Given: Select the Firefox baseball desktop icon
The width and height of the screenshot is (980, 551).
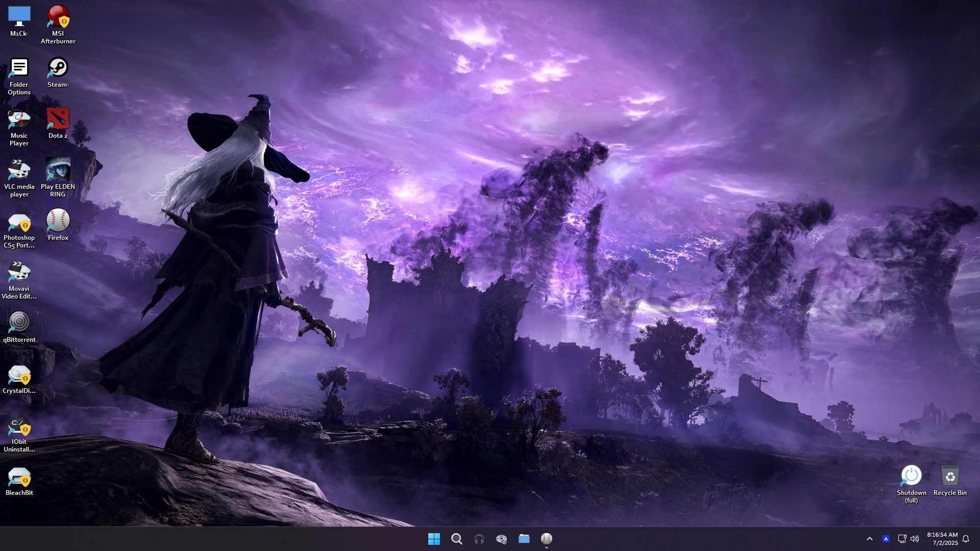Looking at the screenshot, I should [58, 225].
